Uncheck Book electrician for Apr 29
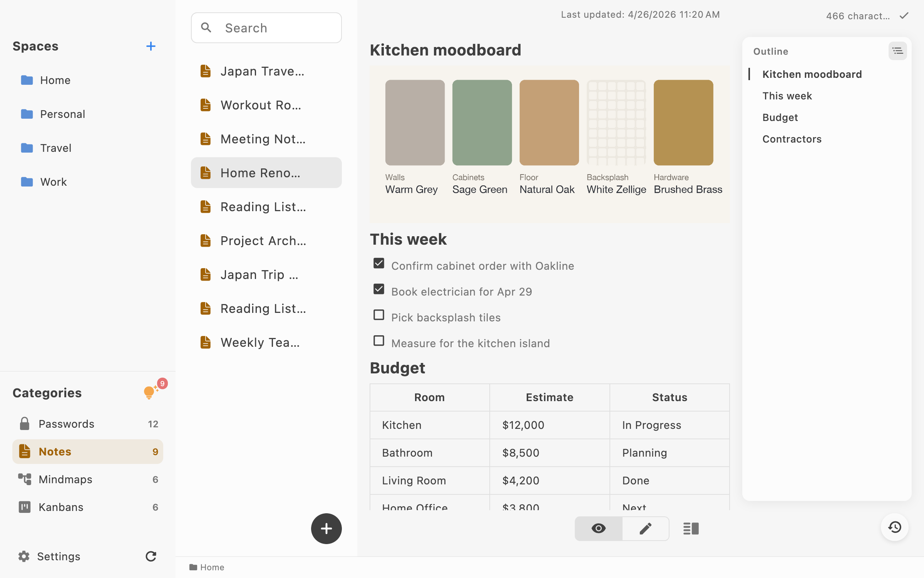 (x=379, y=289)
